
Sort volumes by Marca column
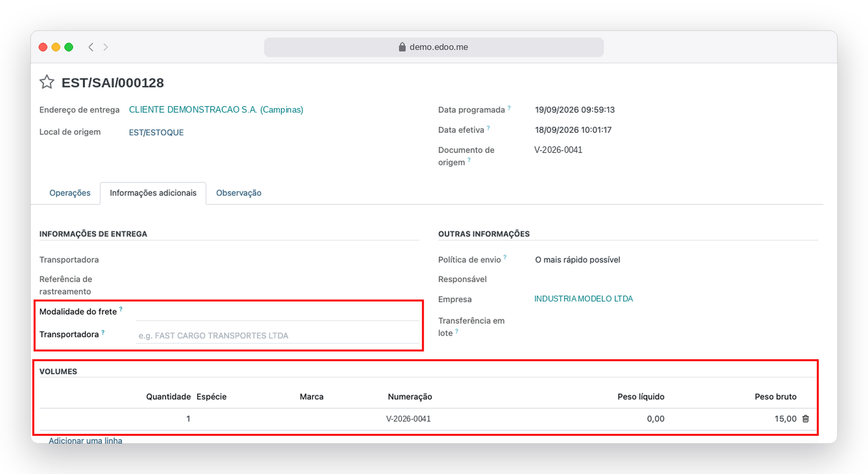(311, 397)
